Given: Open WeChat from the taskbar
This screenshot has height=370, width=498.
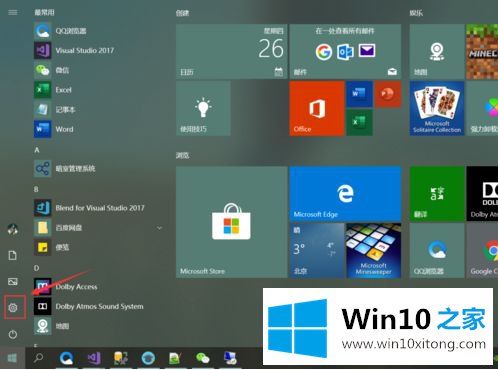Looking at the screenshot, I should [202, 358].
